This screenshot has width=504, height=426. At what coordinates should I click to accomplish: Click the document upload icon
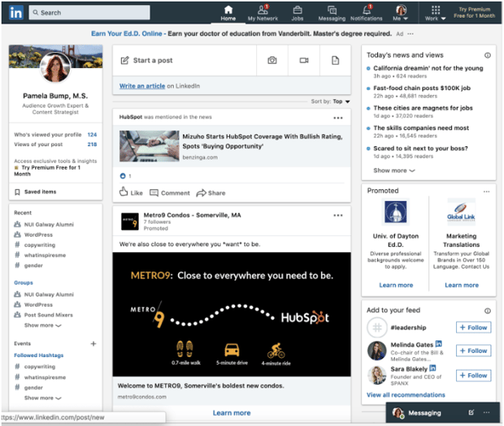335,60
